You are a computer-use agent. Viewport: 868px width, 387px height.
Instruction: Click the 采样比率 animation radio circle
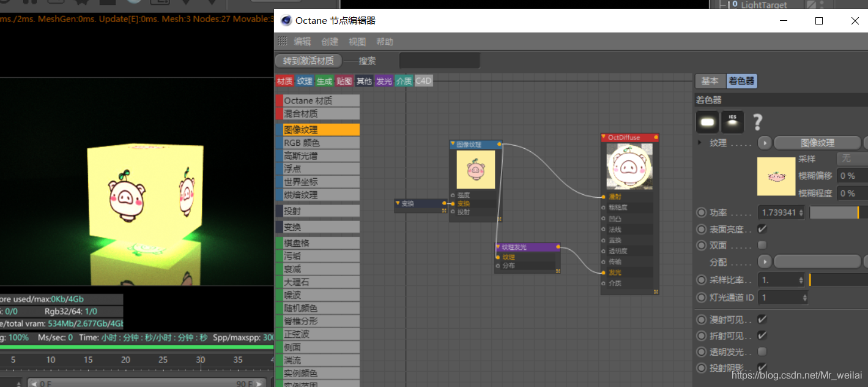pos(702,280)
